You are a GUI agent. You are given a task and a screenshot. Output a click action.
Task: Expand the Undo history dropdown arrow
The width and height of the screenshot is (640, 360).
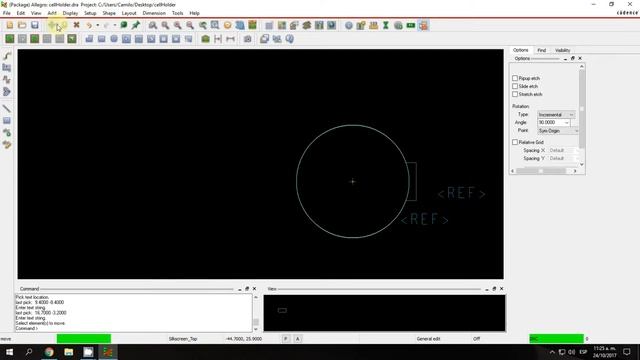98,25
